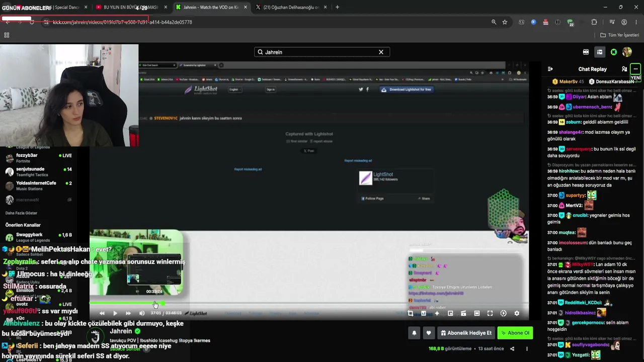Open the three-dot menu below the video
Image resolution: width=644 pixels, height=362 pixels.
(x=527, y=349)
